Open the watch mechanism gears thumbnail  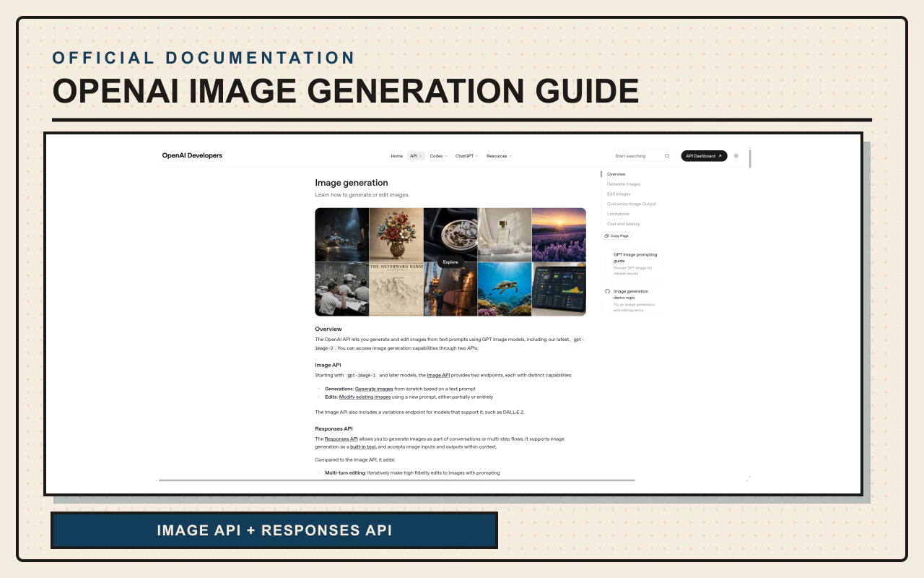pos(450,235)
